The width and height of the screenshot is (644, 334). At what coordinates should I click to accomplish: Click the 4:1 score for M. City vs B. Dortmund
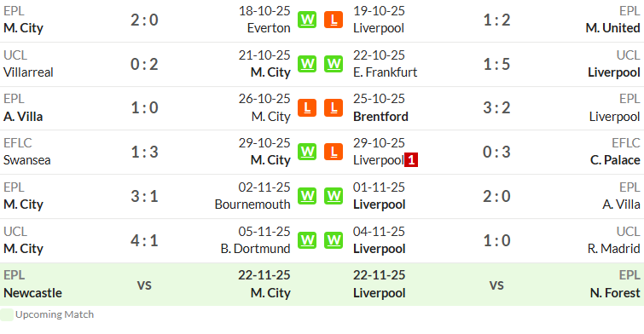(x=144, y=240)
